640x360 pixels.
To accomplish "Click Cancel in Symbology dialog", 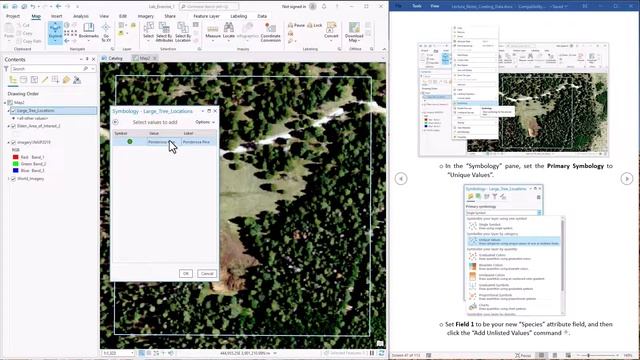I will (x=207, y=273).
